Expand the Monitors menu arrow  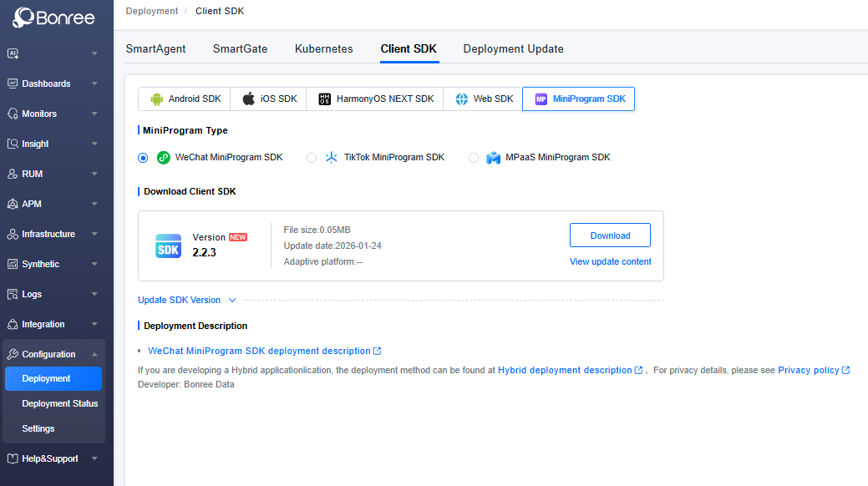[94, 114]
